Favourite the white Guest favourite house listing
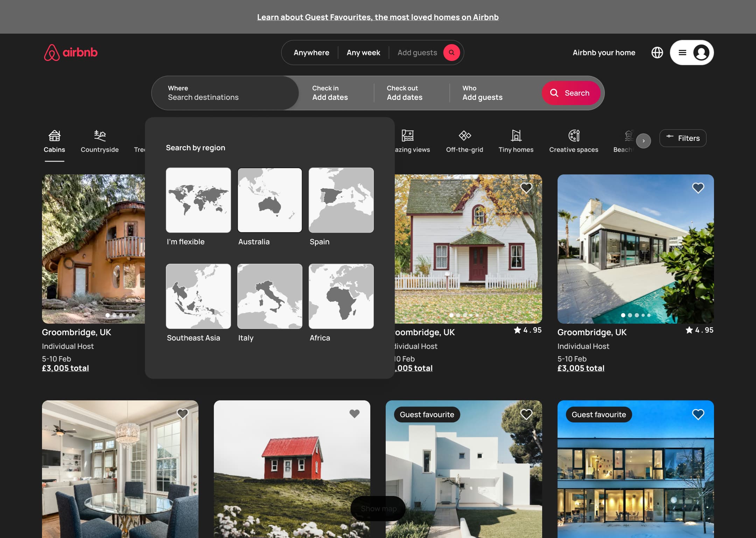 point(526,414)
